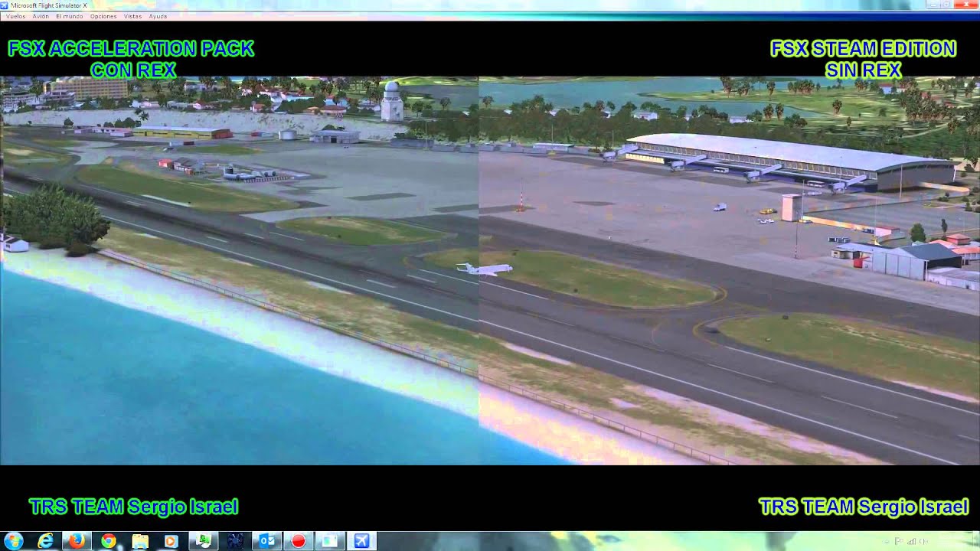
Task: Open Windows Media Player taskbar icon
Action: [x=171, y=541]
